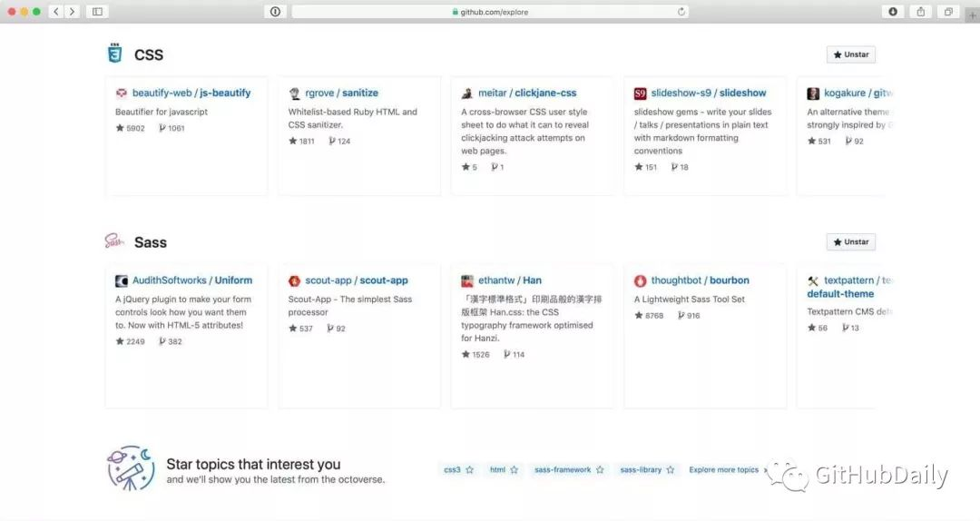Click the AudithSoftworks avatar icon

[x=122, y=280]
